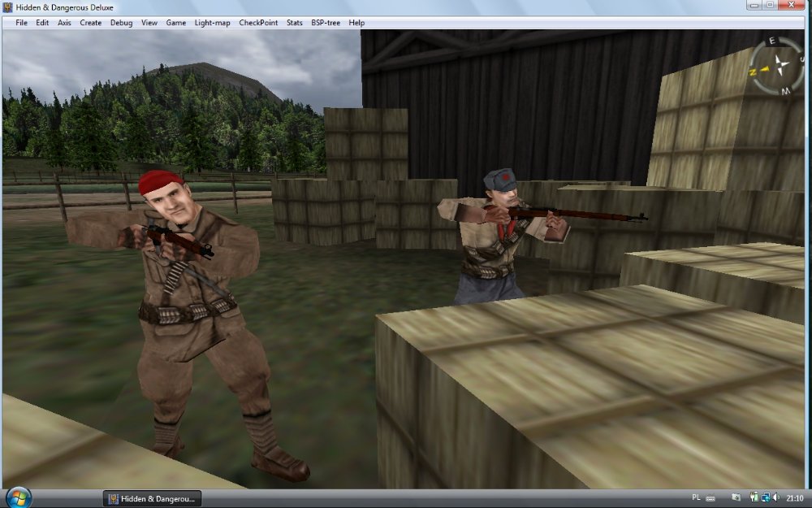Screen dimensions: 812x508
Task: Open the Create menu
Action: 91,23
